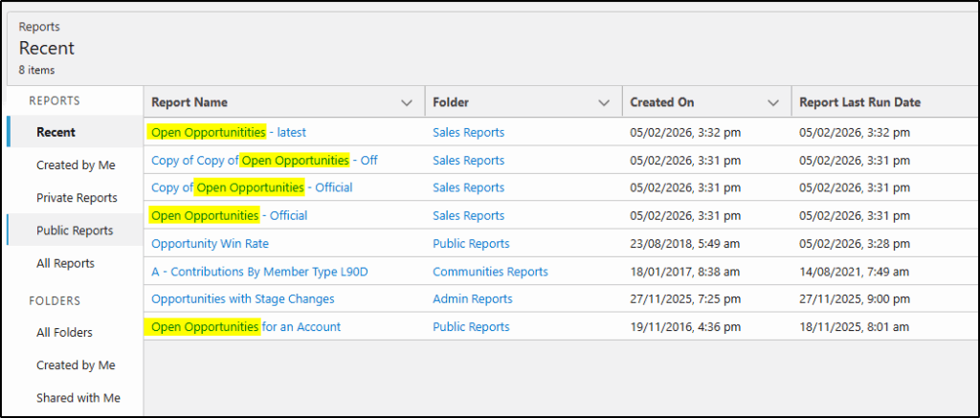Viewport: 980px width, 418px height.
Task: Show reports Created by Me under Reports
Action: coord(76,165)
